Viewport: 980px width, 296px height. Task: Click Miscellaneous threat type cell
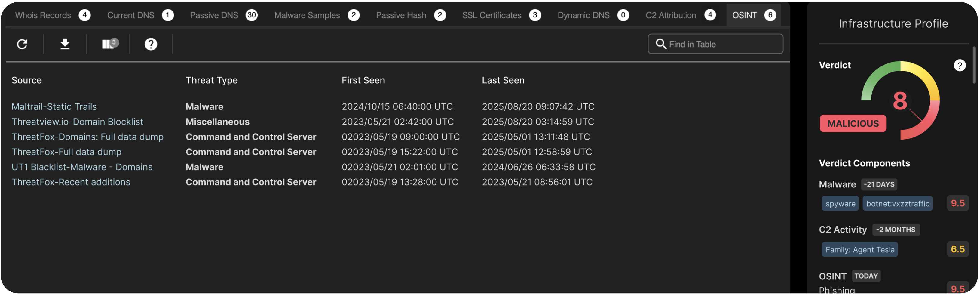tap(218, 122)
